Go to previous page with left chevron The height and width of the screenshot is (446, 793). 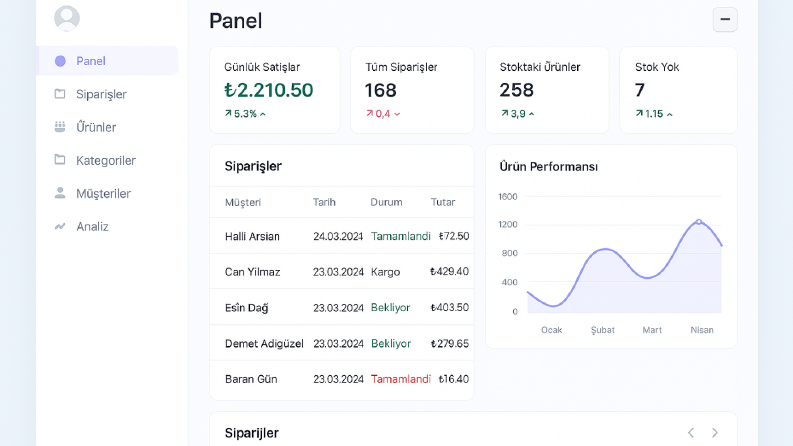[691, 433]
